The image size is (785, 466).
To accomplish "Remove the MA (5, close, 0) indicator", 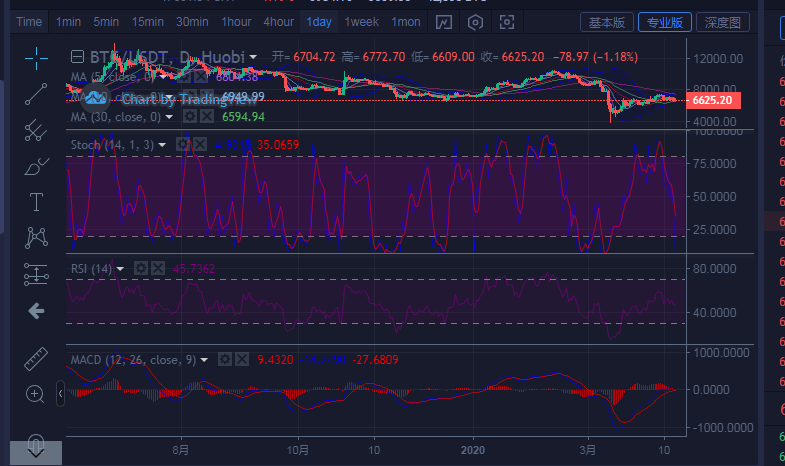I will tap(201, 77).
